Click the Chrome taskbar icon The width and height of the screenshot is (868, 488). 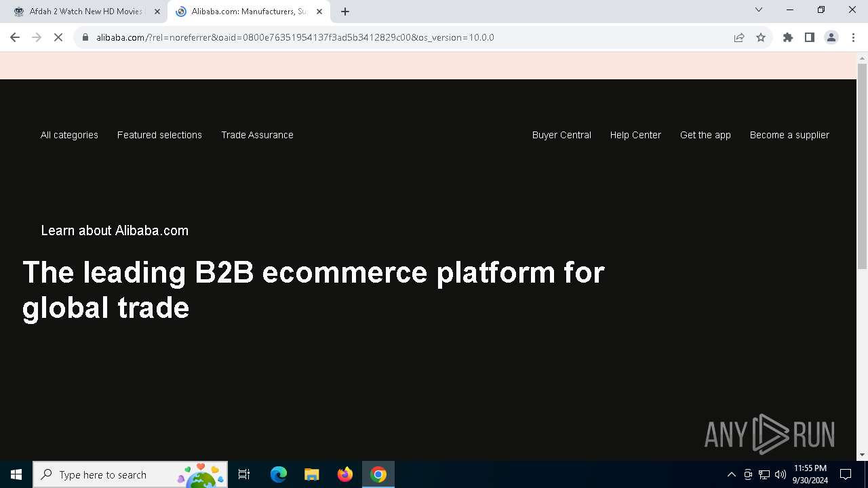[378, 474]
